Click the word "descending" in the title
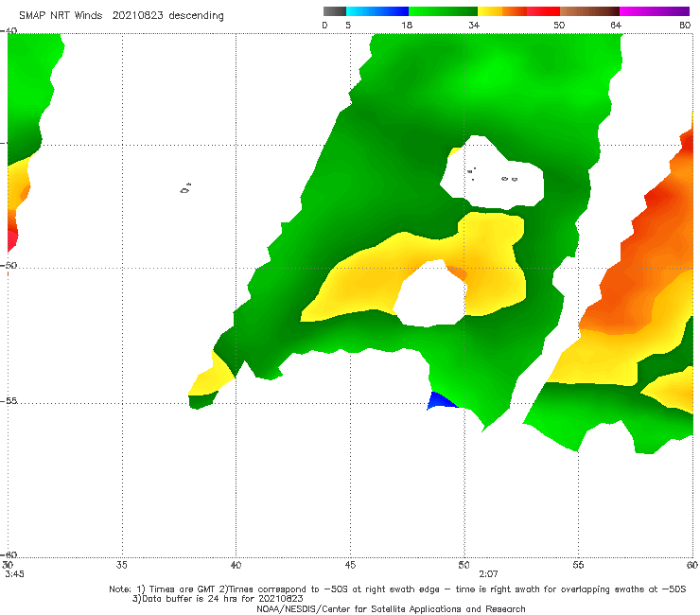The image size is (700, 615). tap(197, 16)
